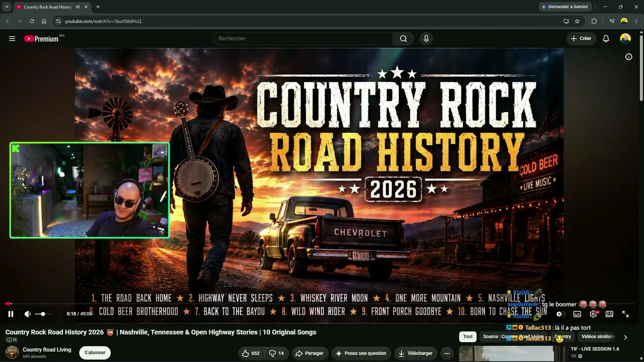Viewport: 644px width, 362px height.
Task: Open the Créer create menu
Action: [581, 39]
